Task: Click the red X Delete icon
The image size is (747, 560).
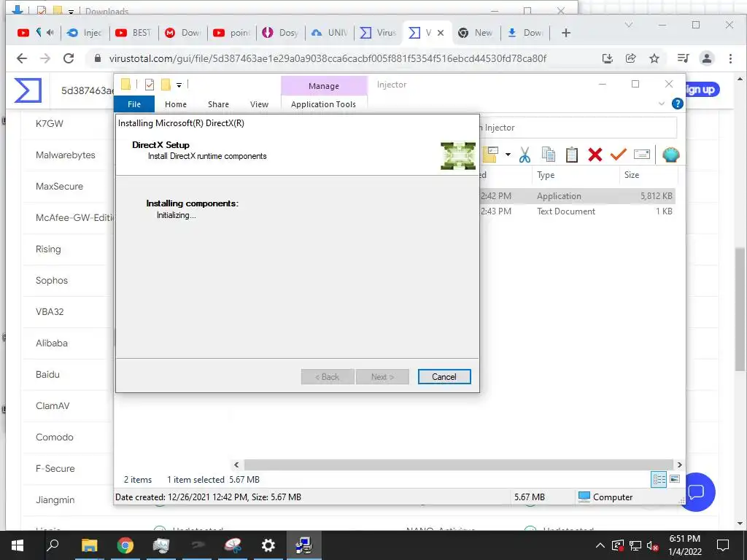Action: (595, 155)
